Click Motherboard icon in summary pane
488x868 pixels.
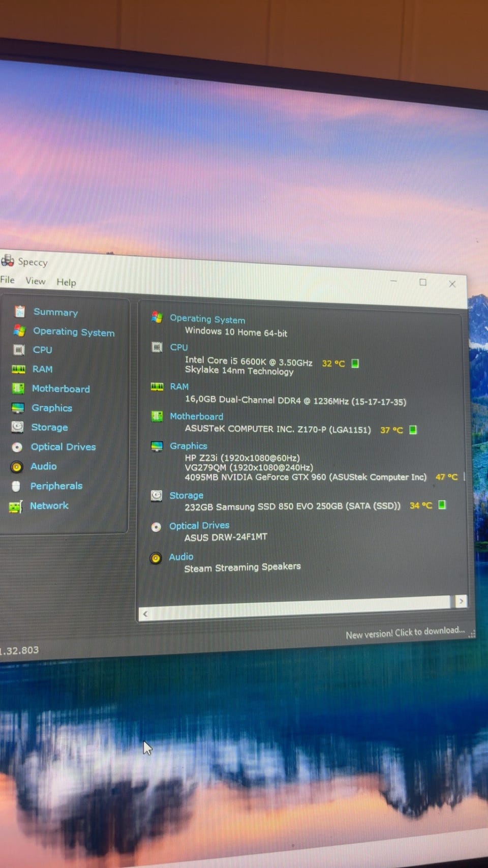pyautogui.click(x=157, y=416)
